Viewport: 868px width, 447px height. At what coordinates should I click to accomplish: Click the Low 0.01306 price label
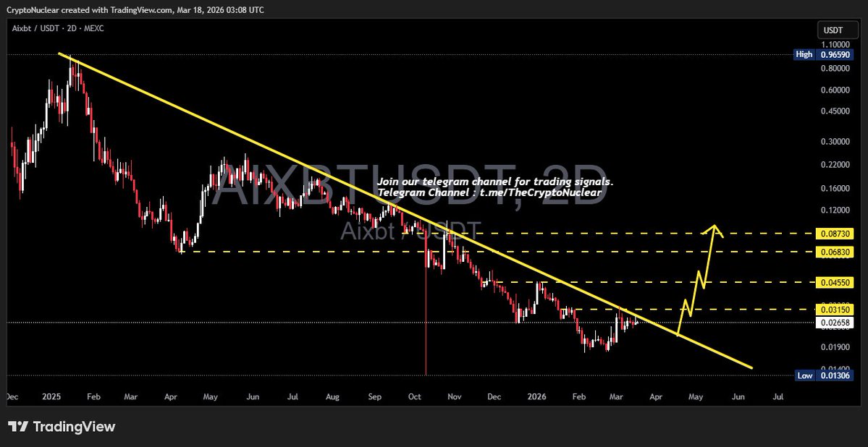click(x=824, y=375)
